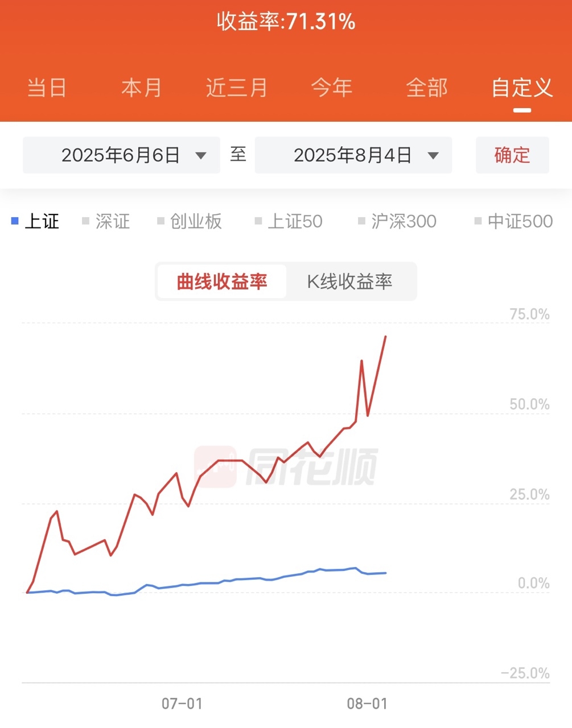Switch to the 近三月 tab
572x728 pixels.
tap(237, 88)
